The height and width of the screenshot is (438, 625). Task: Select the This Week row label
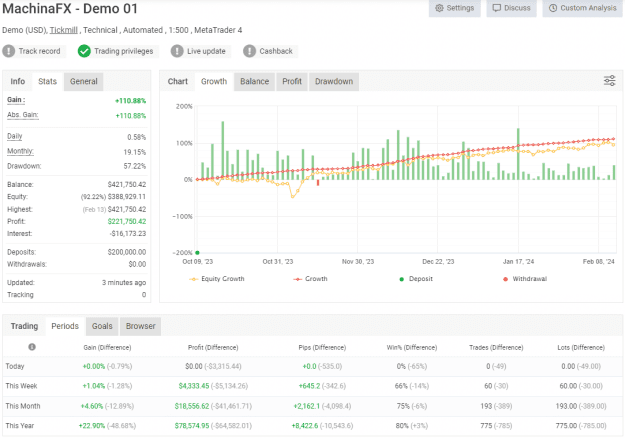pos(21,386)
